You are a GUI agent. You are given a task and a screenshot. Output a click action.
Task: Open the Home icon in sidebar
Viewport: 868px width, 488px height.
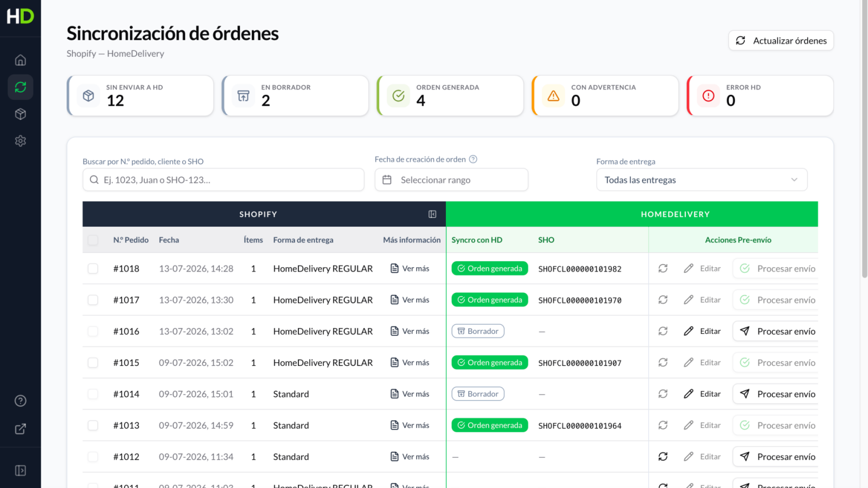click(x=21, y=60)
